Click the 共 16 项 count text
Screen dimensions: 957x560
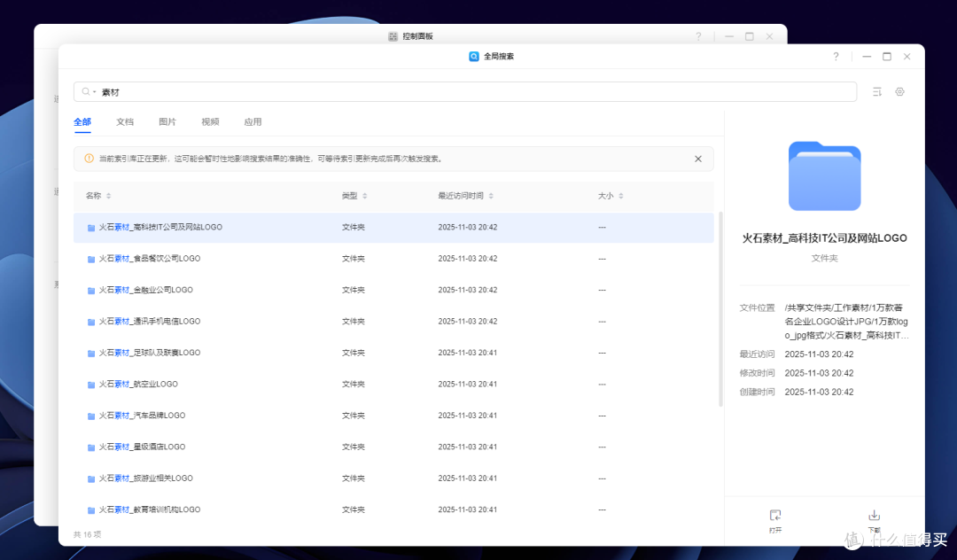87,534
